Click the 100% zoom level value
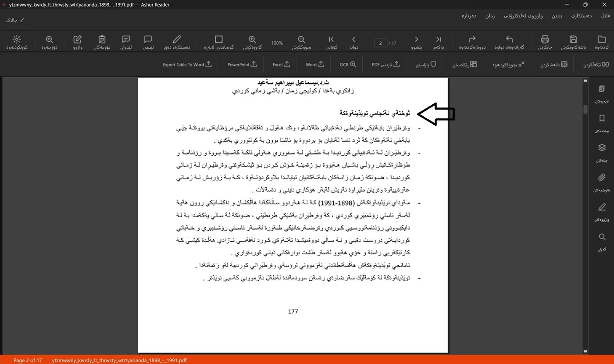 [x=277, y=43]
